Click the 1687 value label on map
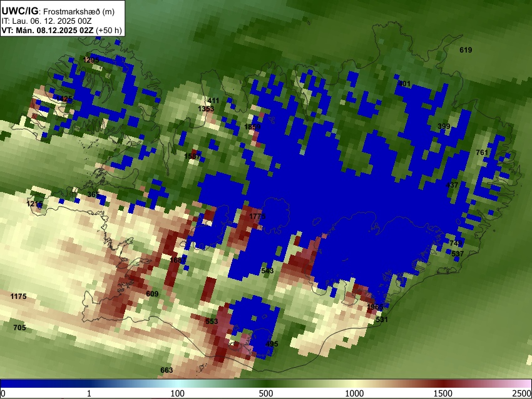This screenshot has width=532, height=399. [178, 260]
